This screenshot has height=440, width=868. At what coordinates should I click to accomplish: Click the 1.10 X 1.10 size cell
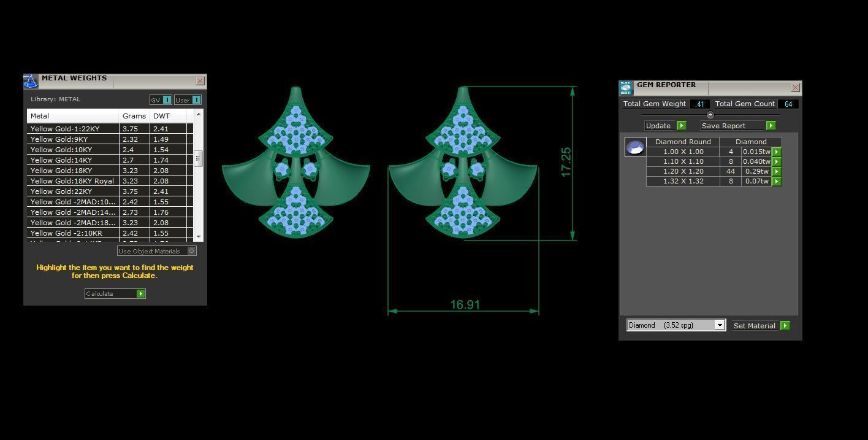[x=683, y=161]
